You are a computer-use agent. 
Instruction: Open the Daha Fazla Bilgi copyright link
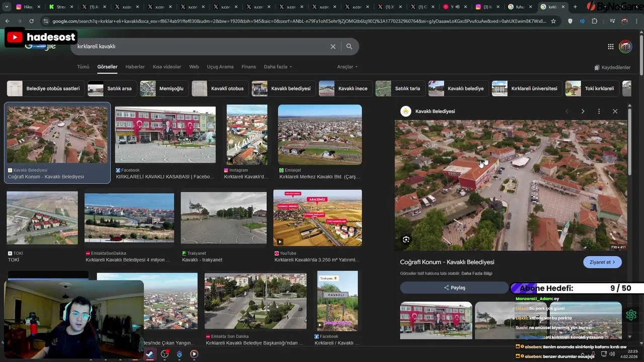pyautogui.click(x=476, y=274)
